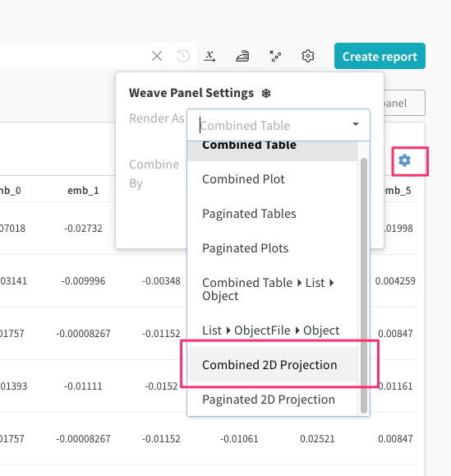This screenshot has width=451, height=476.
Task: Pick Combined 2D Projection option
Action: point(273,364)
